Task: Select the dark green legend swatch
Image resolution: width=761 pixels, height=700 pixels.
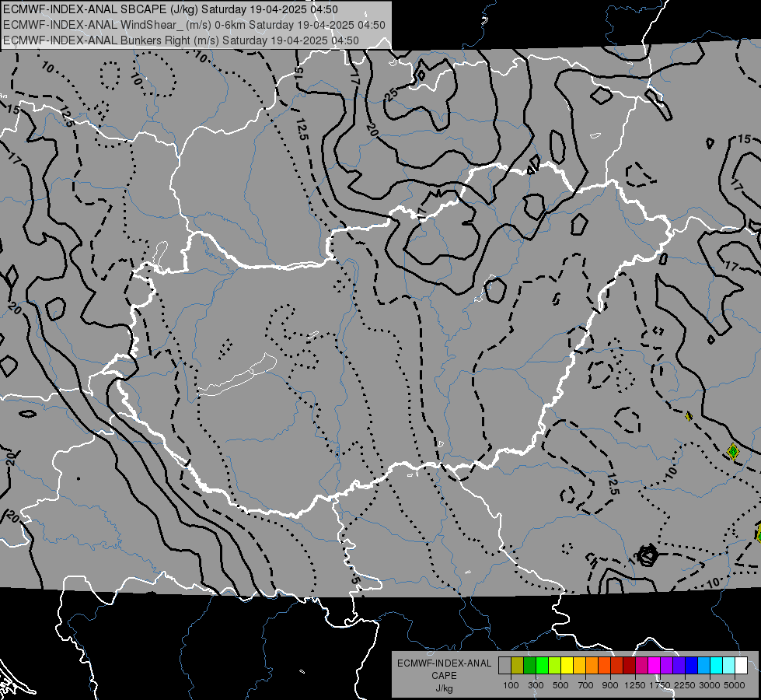Action: (x=530, y=666)
